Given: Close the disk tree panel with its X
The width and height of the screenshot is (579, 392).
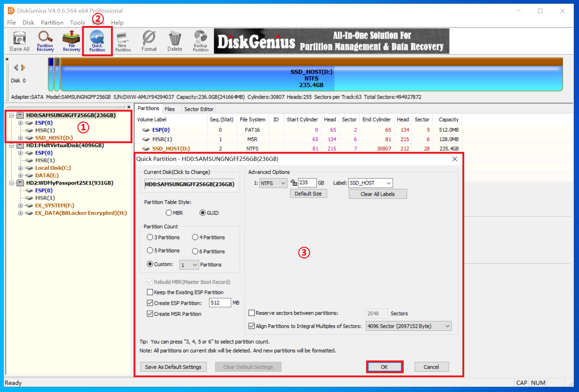Looking at the screenshot, I should (129, 107).
